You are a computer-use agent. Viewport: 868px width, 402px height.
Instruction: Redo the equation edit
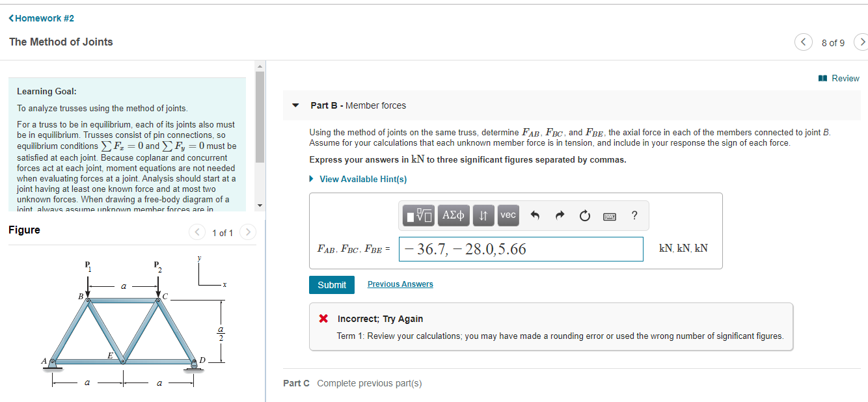(559, 215)
